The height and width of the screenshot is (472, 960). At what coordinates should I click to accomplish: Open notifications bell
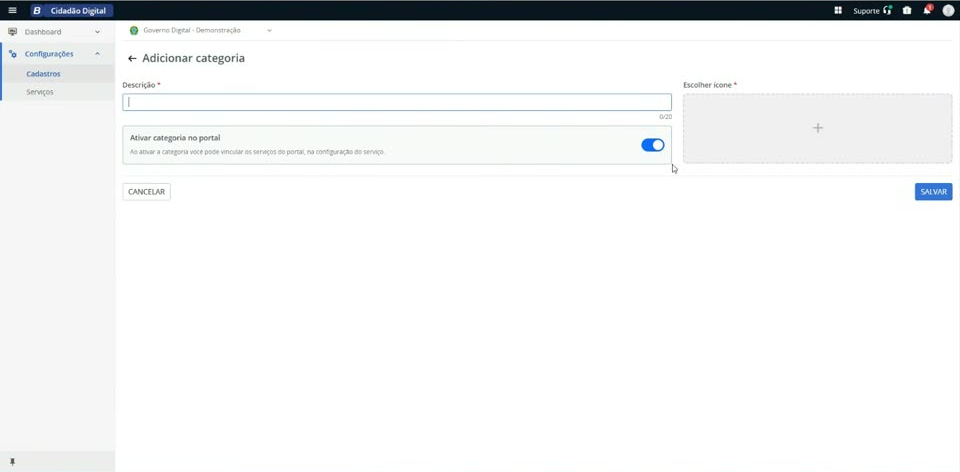tap(928, 10)
